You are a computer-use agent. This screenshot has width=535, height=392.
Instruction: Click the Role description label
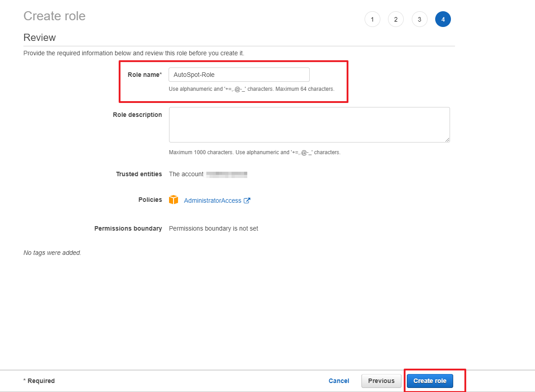point(137,115)
